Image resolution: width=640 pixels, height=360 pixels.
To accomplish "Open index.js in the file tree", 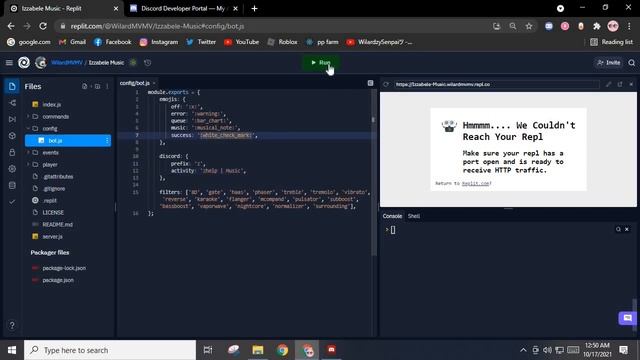I will (x=52, y=104).
